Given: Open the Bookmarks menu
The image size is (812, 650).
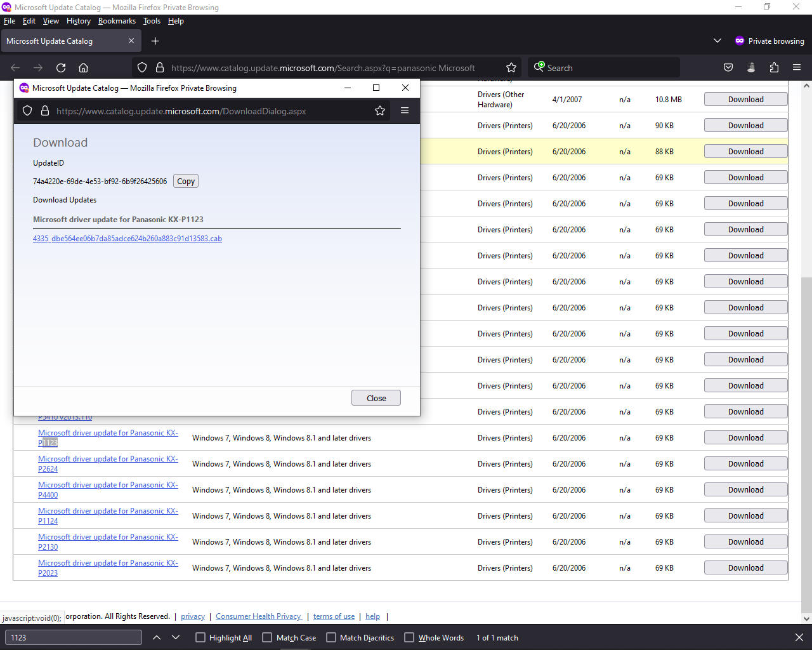Looking at the screenshot, I should click(117, 21).
